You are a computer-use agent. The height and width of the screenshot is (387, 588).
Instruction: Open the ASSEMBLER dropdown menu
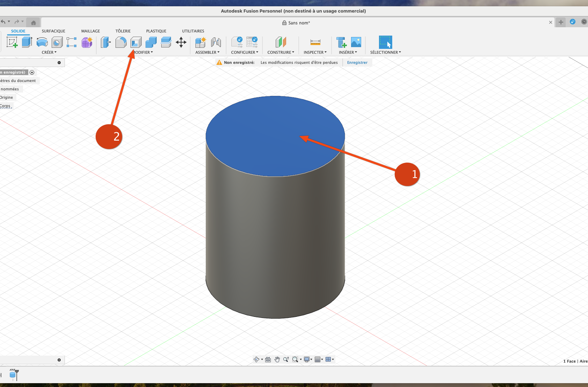[207, 52]
